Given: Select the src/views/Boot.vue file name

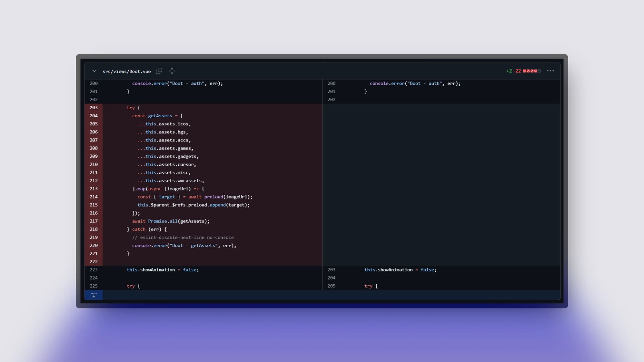Looking at the screenshot, I should click(127, 71).
